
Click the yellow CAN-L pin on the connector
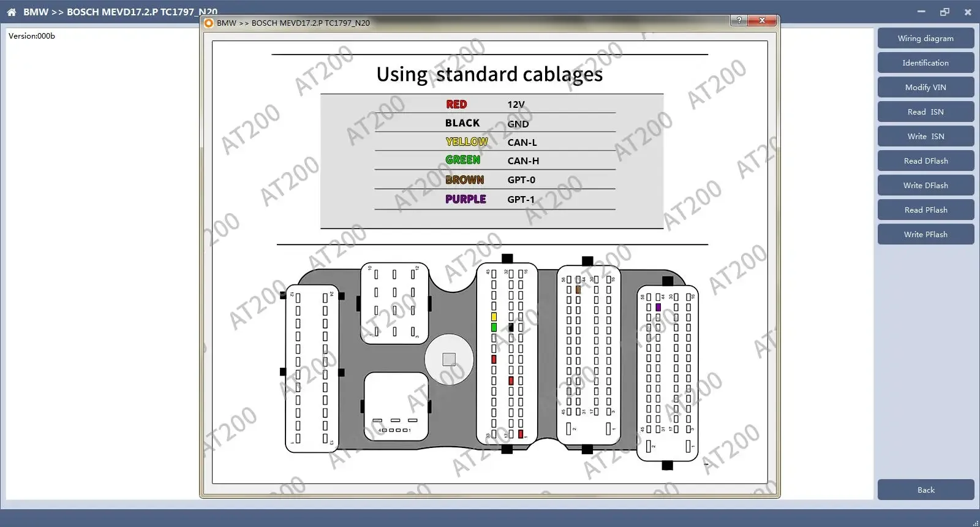[494, 317]
